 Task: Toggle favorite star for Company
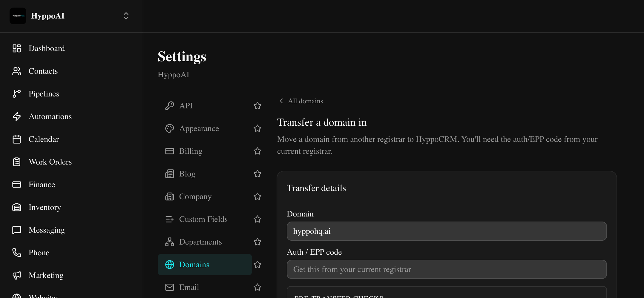[x=257, y=196]
